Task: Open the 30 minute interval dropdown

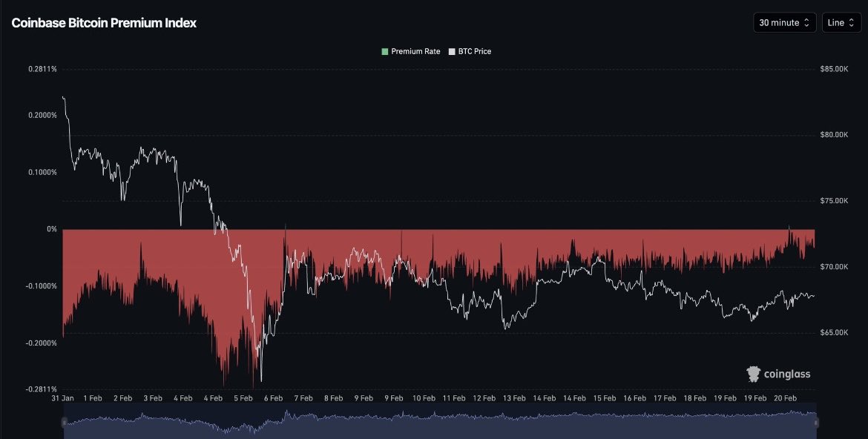Action: click(x=784, y=22)
